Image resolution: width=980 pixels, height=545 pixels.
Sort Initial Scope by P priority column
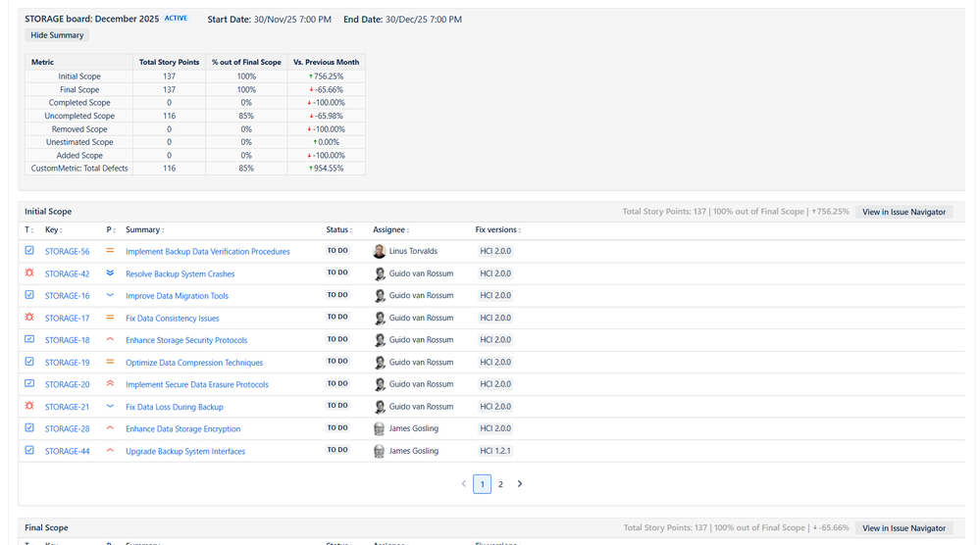(x=111, y=229)
